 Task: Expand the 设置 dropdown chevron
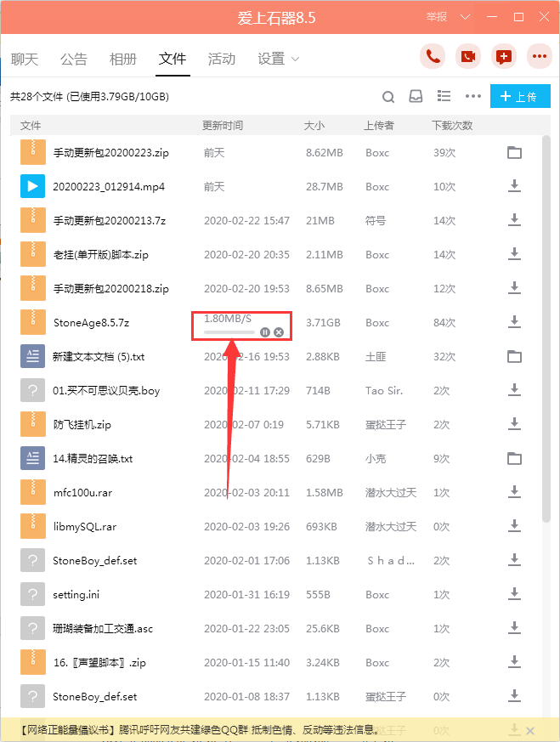[296, 59]
